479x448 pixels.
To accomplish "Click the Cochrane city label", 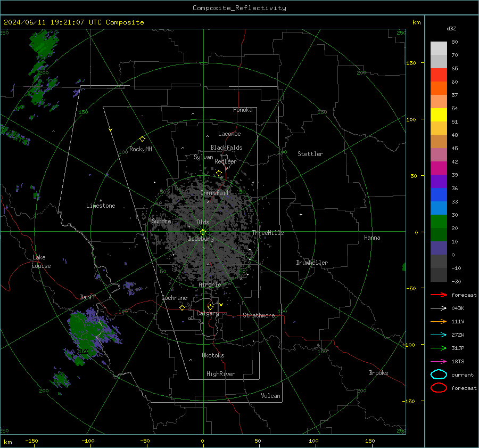I will [x=174, y=298].
